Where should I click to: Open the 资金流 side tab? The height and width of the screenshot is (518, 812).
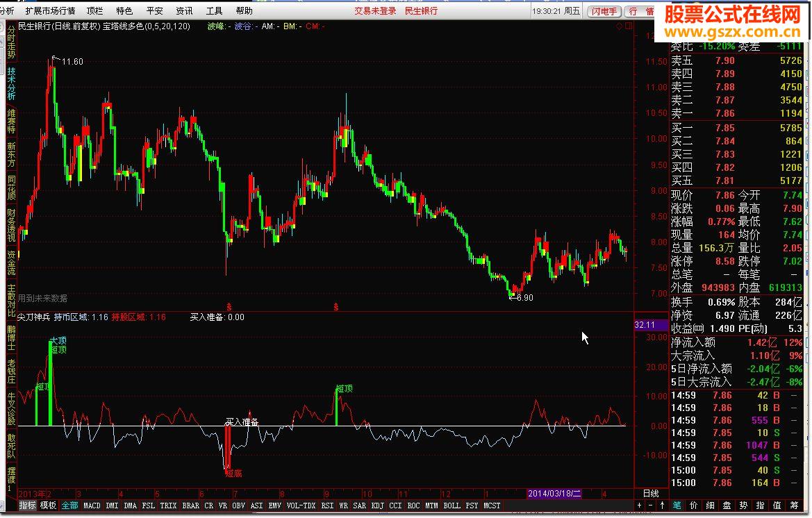pyautogui.click(x=11, y=263)
